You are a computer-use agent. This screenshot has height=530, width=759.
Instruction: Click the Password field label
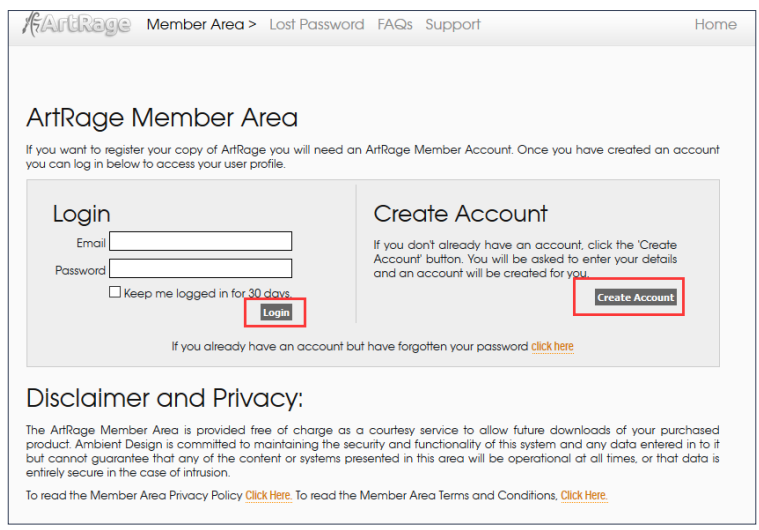coord(80,271)
